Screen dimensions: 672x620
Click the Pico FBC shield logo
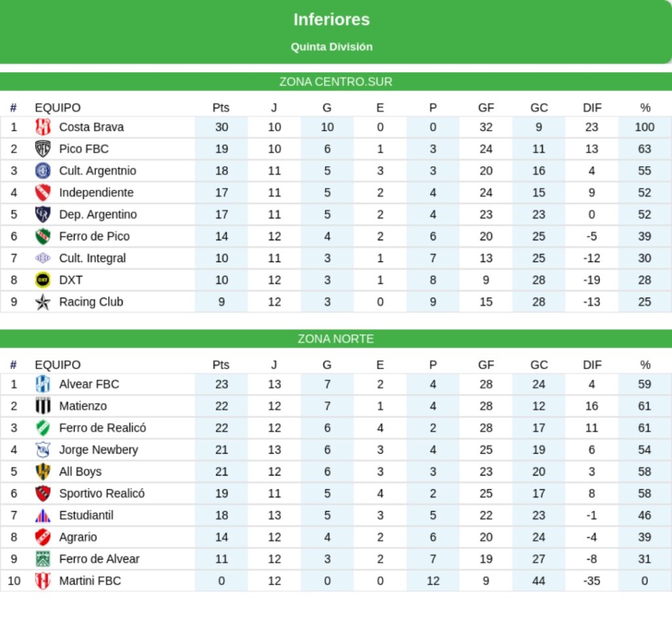pyautogui.click(x=43, y=149)
